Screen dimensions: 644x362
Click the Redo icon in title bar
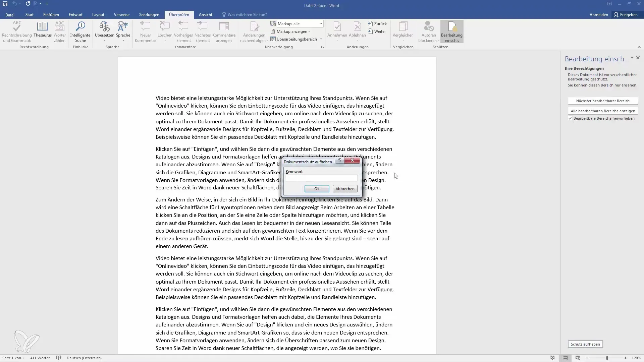(28, 4)
